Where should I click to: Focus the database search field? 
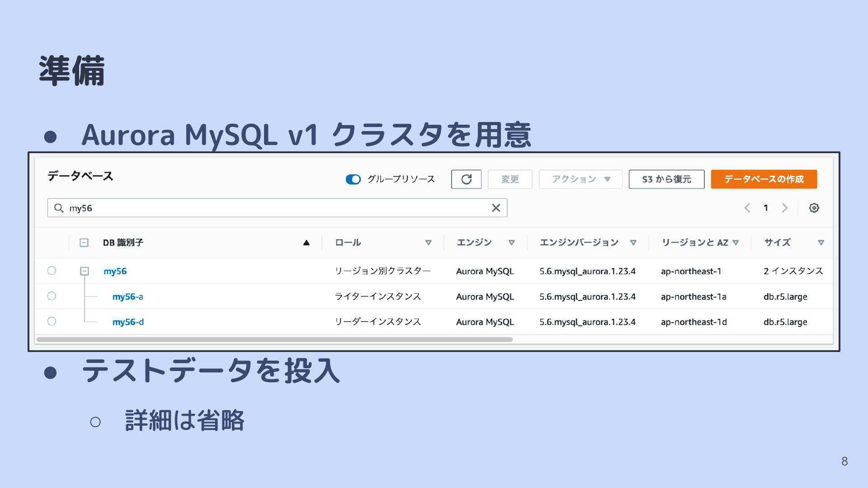click(x=277, y=208)
